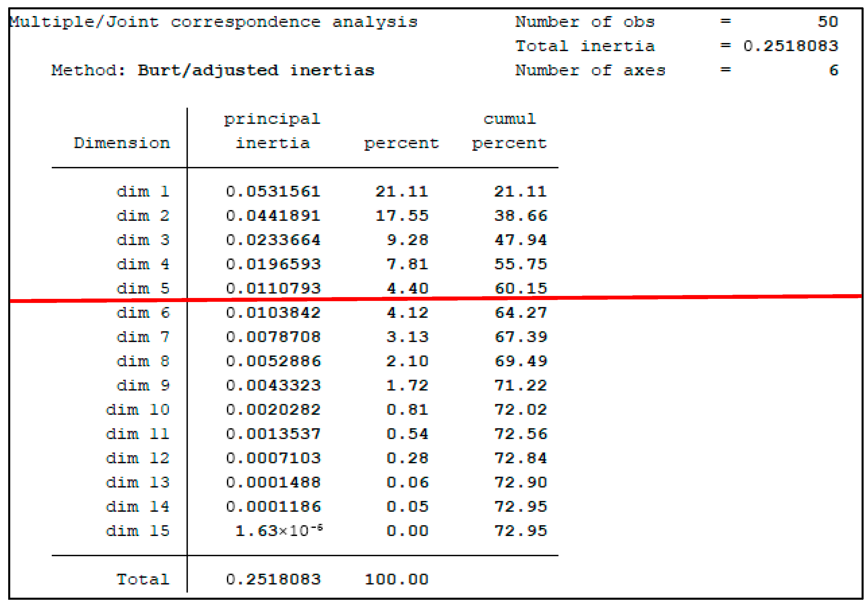Click the Total row label
868x605 pixels.
pyautogui.click(x=142, y=579)
